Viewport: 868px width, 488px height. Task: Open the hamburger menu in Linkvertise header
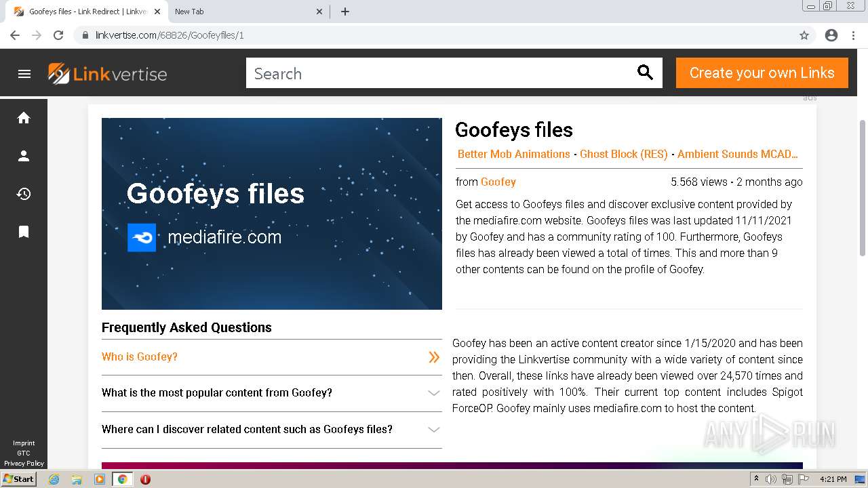coord(24,74)
